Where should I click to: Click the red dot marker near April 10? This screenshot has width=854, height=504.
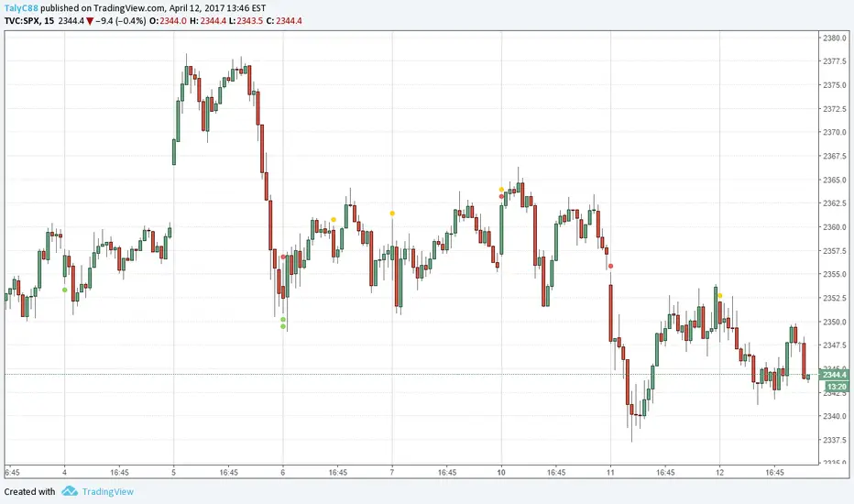pyautogui.click(x=500, y=196)
